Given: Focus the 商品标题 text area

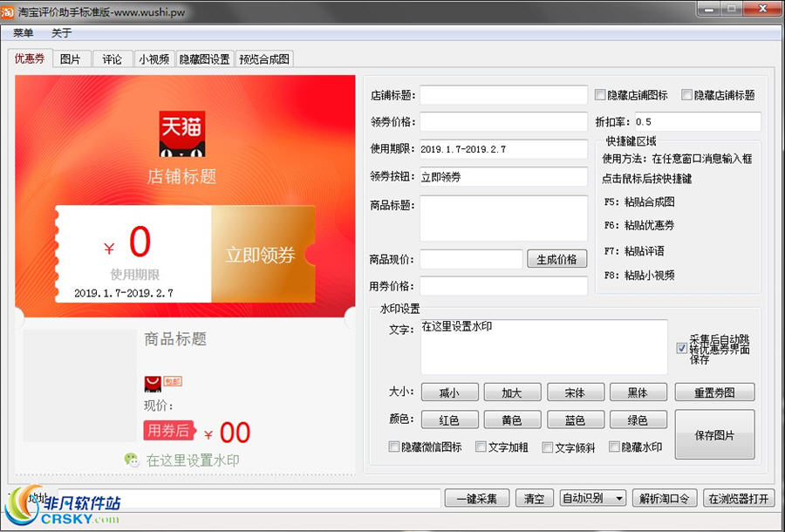Looking at the screenshot, I should tap(503, 218).
